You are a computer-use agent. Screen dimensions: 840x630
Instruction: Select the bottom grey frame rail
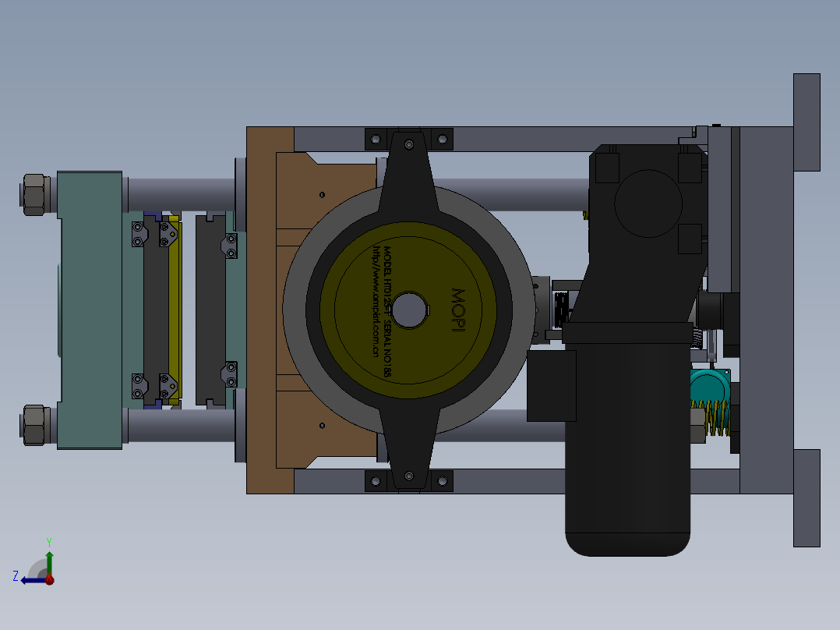[509, 482]
